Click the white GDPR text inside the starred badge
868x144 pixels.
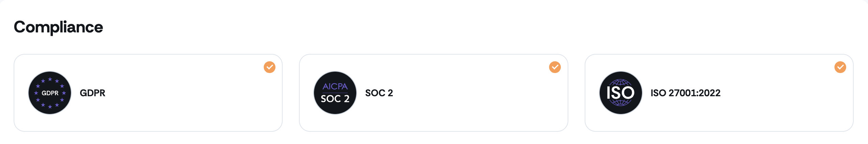pos(50,93)
